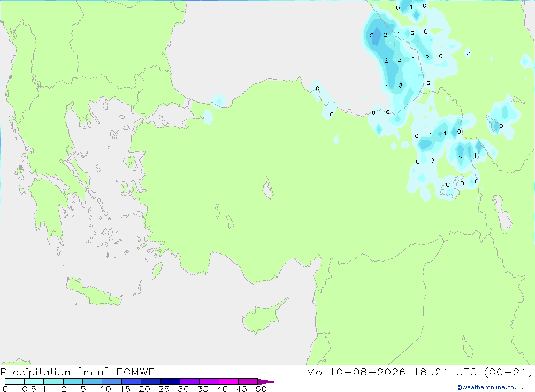Viewport: 535px width, 392px height.
Task: Click the date text "10-08-2026"
Action: click(367, 372)
